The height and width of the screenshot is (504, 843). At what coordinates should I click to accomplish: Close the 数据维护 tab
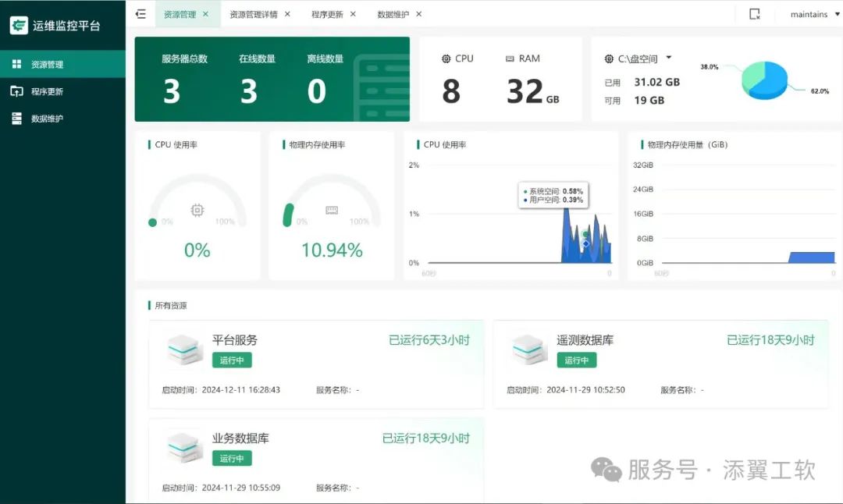419,14
